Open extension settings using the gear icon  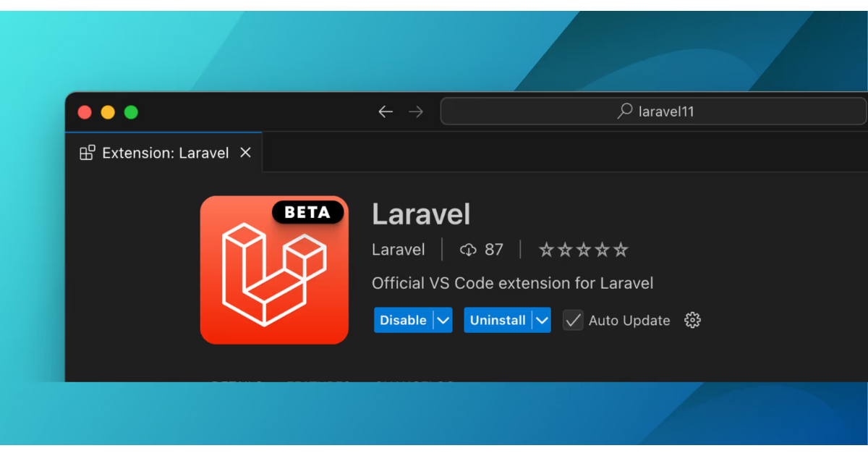(692, 320)
